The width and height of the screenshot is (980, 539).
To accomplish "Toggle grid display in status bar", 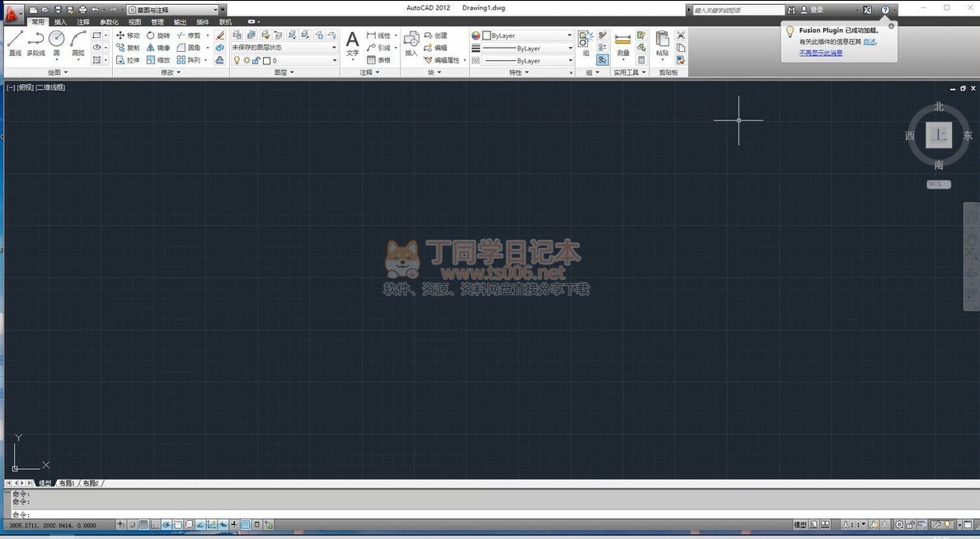I will pos(143,525).
